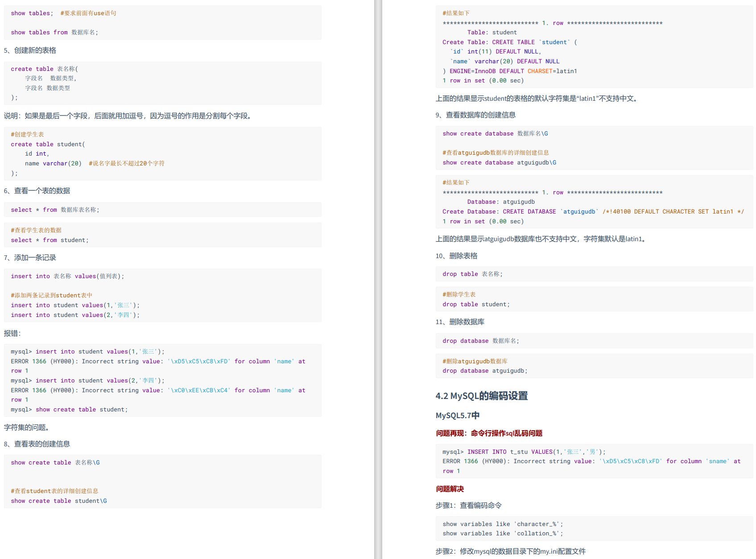Click the 'id int,' field line
Screen dimensions: 756x559
[x=37, y=154]
